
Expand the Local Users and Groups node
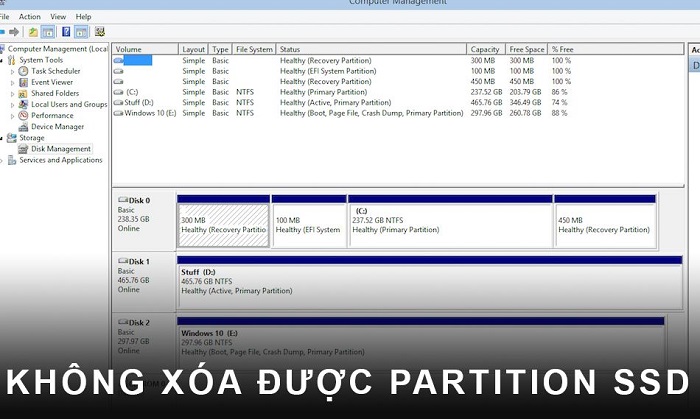coord(12,105)
